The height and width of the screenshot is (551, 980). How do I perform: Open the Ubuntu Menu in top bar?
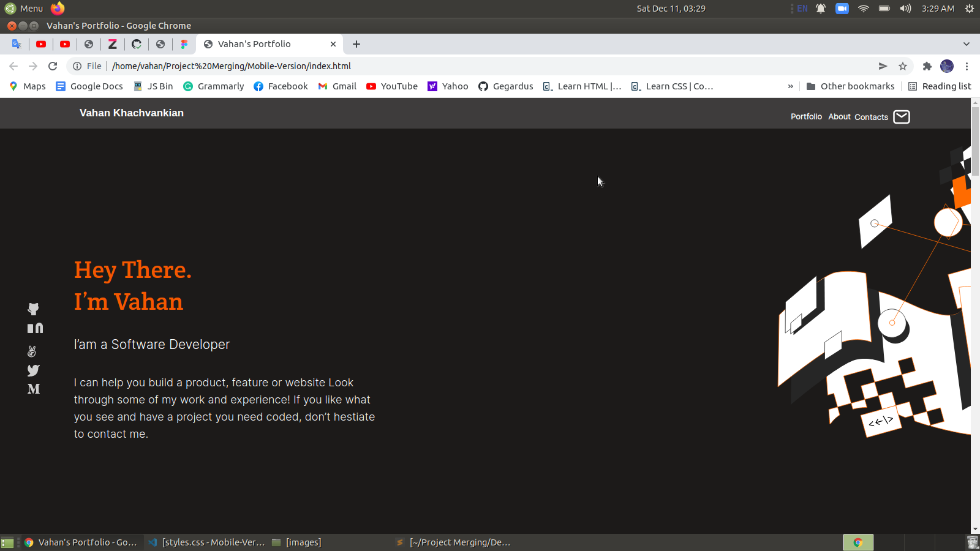(24, 8)
